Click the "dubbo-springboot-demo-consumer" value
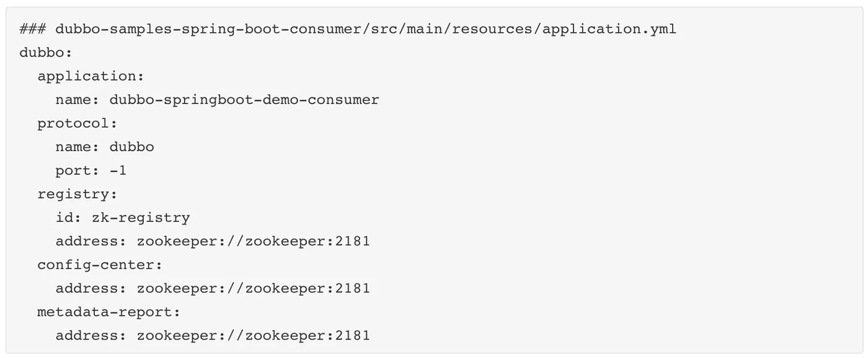The image size is (868, 358). pyautogui.click(x=244, y=100)
